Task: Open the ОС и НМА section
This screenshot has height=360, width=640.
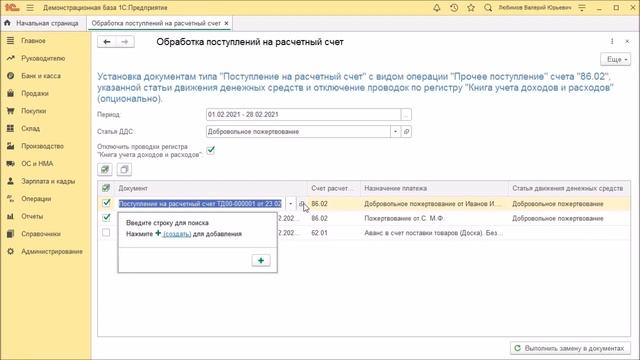Action: point(37,164)
